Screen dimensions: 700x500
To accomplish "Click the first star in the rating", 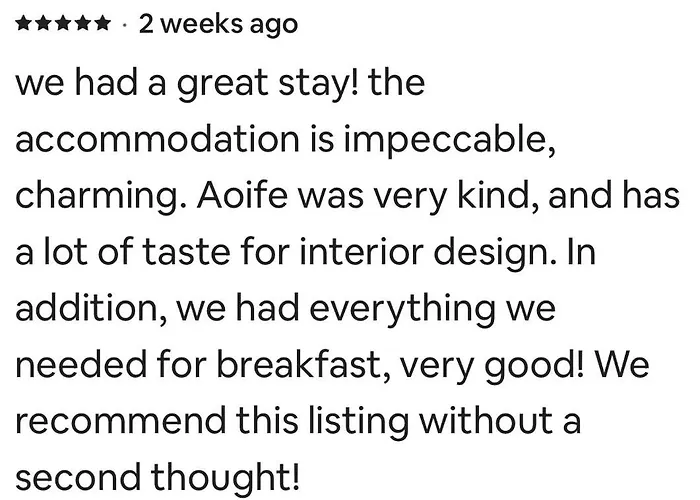I will tap(24, 24).
